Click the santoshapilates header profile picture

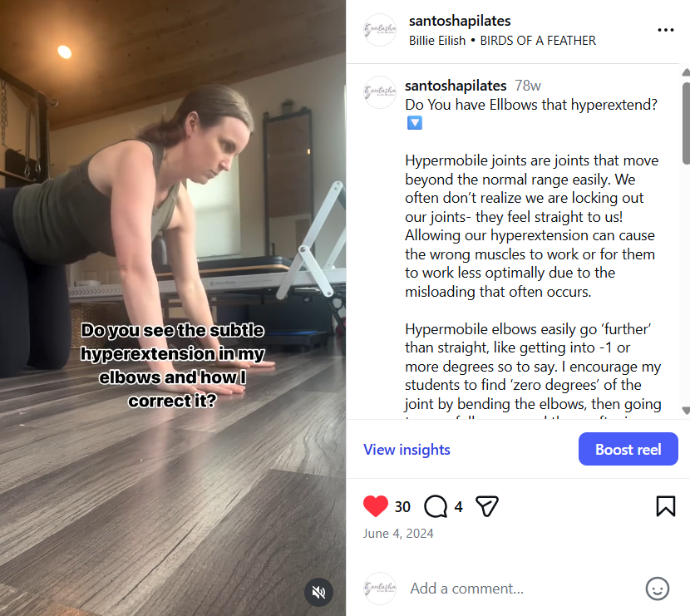[x=380, y=30]
